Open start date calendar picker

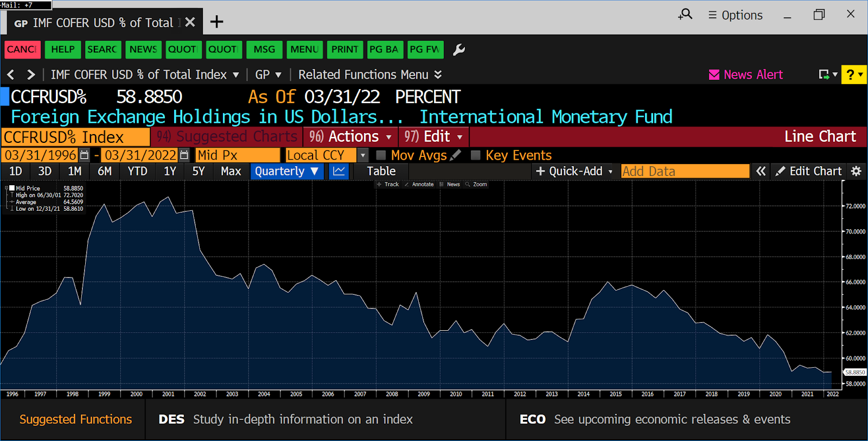click(84, 155)
